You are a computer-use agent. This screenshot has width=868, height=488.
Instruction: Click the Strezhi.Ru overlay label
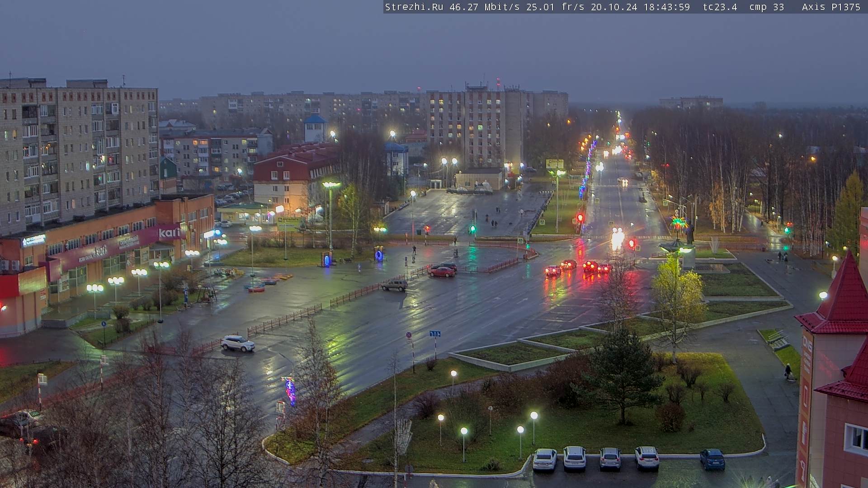click(x=414, y=7)
